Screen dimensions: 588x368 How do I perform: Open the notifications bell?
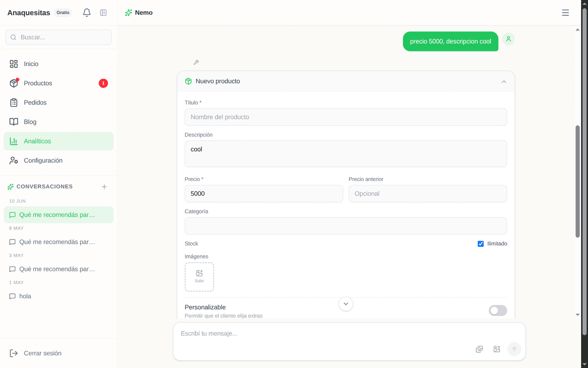87,13
